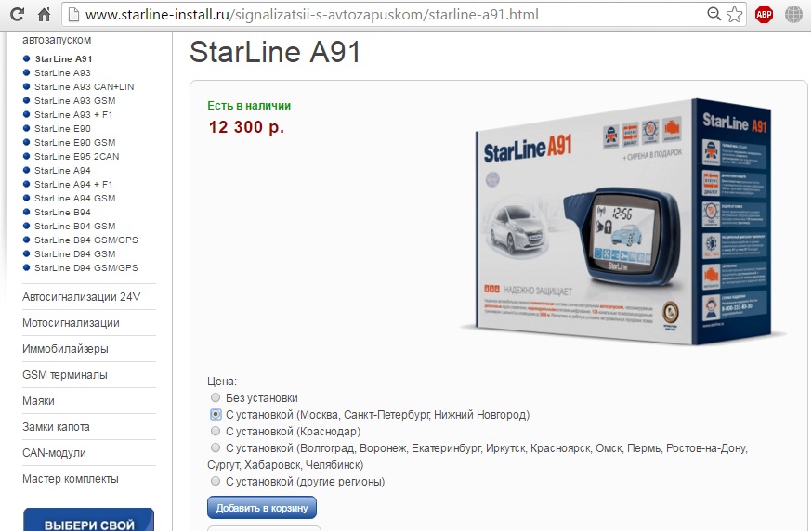The width and height of the screenshot is (812, 531).
Task: Choose 'С установкой (другие регионы)' option
Action: pyautogui.click(x=216, y=481)
